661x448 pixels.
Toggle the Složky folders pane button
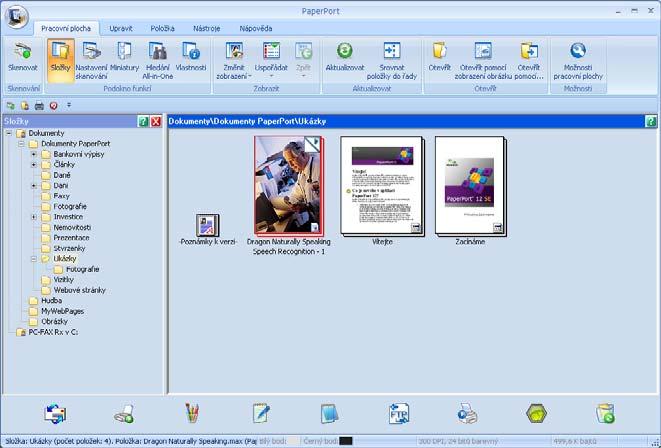(61, 60)
